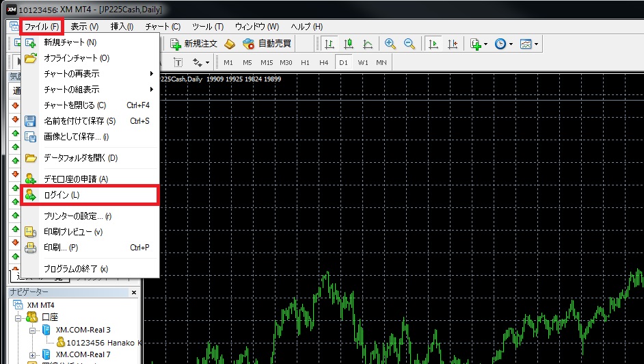Open the ファイル (F) menu
644x364 pixels.
coord(42,27)
